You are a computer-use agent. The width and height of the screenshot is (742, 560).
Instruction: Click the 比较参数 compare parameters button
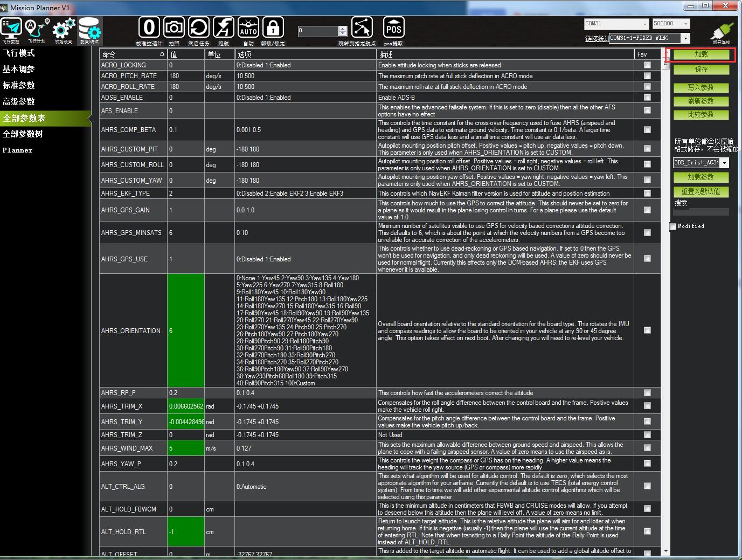coord(701,115)
